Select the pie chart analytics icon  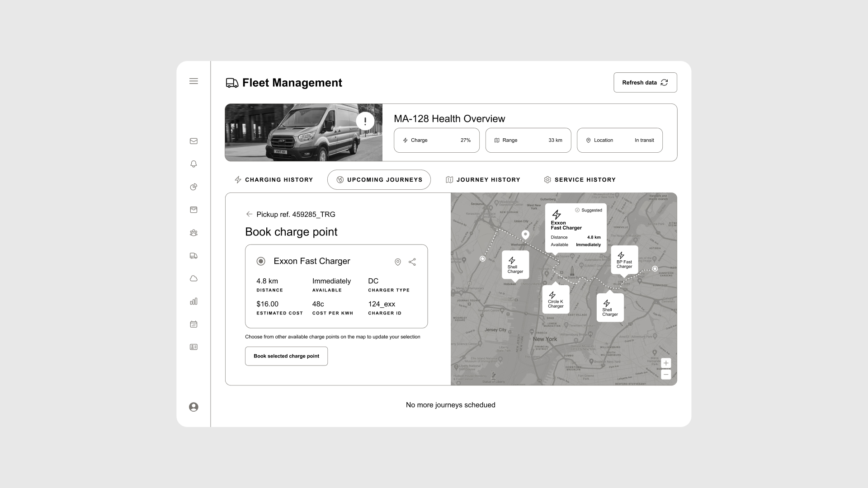[x=193, y=187]
